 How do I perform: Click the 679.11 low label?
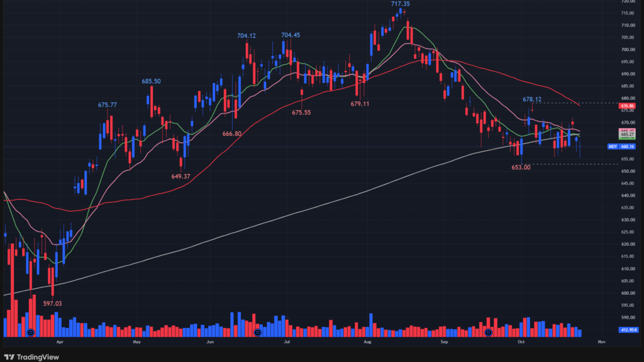tap(360, 104)
